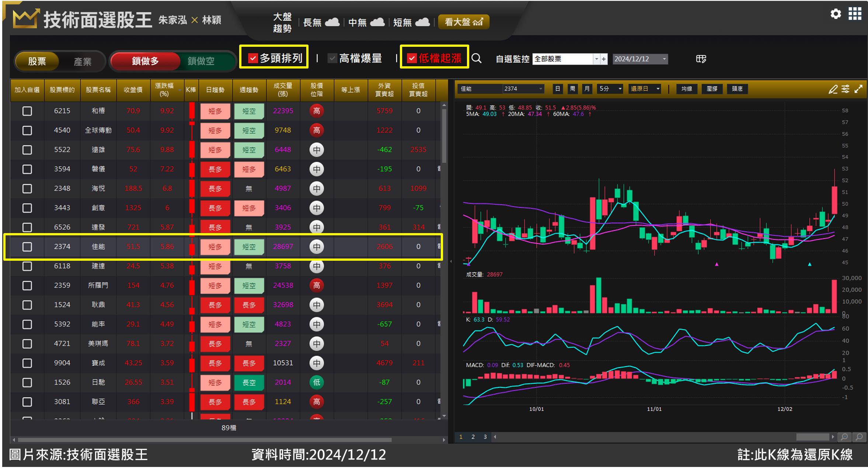The width and height of the screenshot is (868, 471).
Task: Open indicator page 2 below the chart
Action: coord(473,437)
